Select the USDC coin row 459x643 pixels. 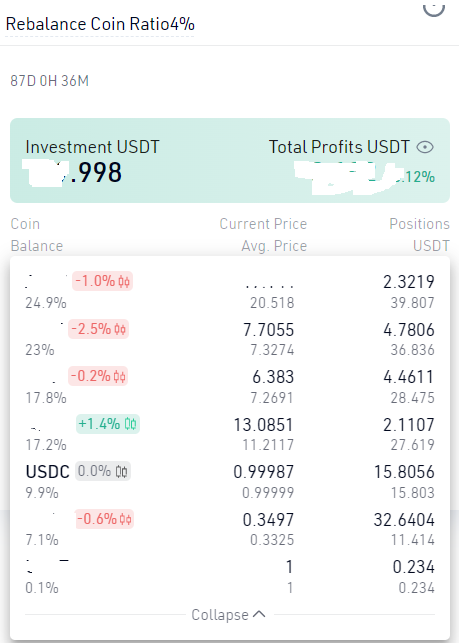coord(230,481)
